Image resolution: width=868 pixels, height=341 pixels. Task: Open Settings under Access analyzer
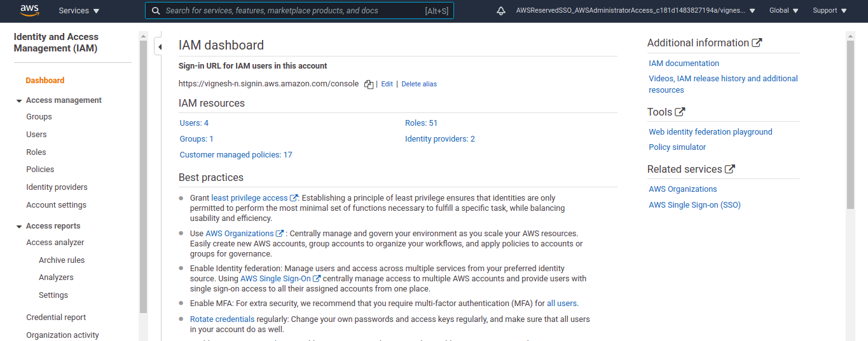point(53,295)
